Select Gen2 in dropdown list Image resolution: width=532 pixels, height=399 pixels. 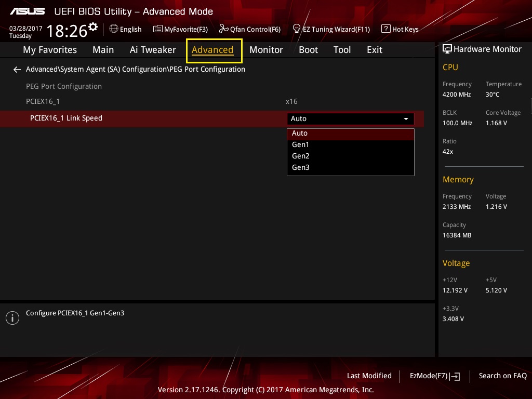[301, 156]
